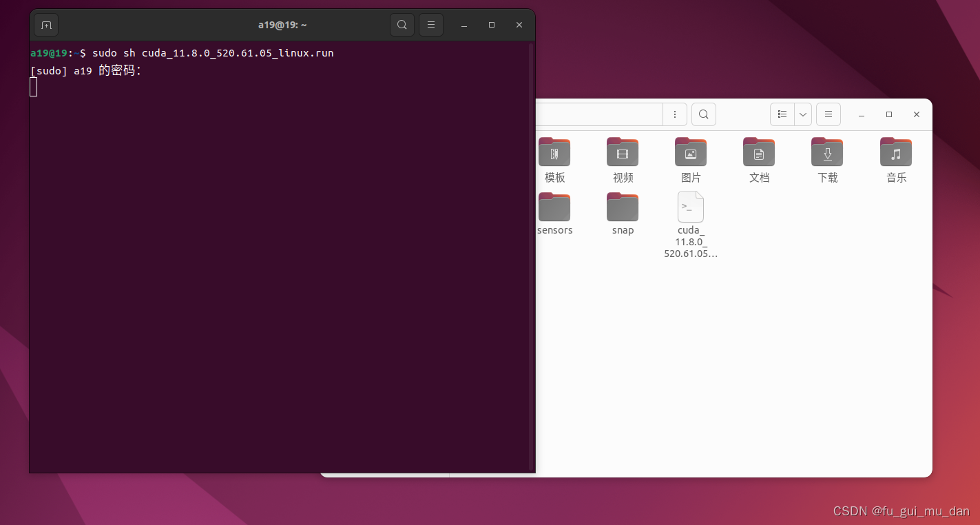Click the a19@19 terminal title

click(282, 25)
